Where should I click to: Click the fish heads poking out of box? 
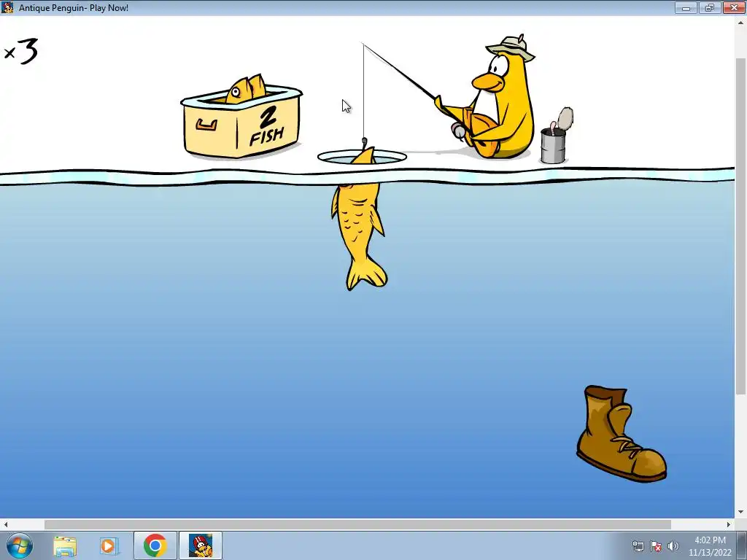click(x=246, y=89)
